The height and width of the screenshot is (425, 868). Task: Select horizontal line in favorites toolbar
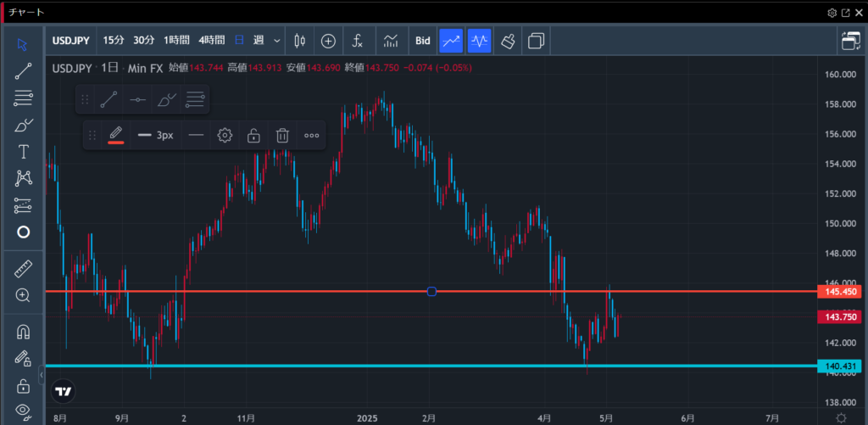[x=137, y=99]
